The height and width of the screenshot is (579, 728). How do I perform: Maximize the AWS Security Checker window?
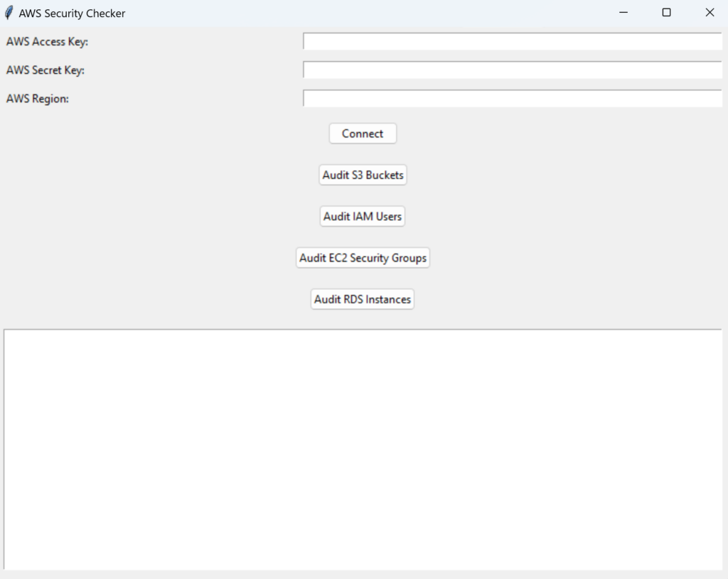point(666,13)
